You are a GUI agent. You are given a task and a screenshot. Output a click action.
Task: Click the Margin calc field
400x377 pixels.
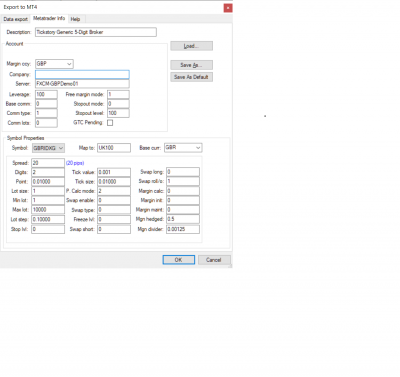pyautogui.click(x=183, y=191)
